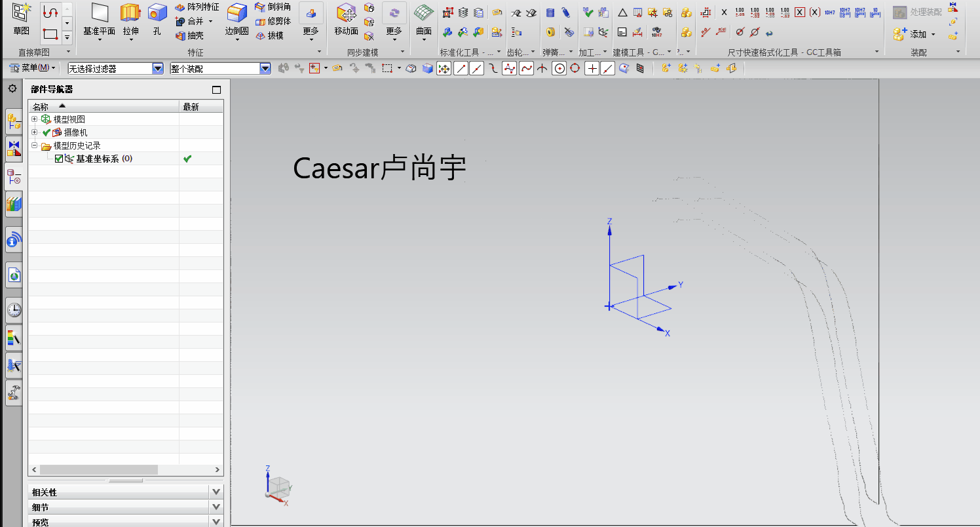Click the 名称 column header

tap(104, 106)
